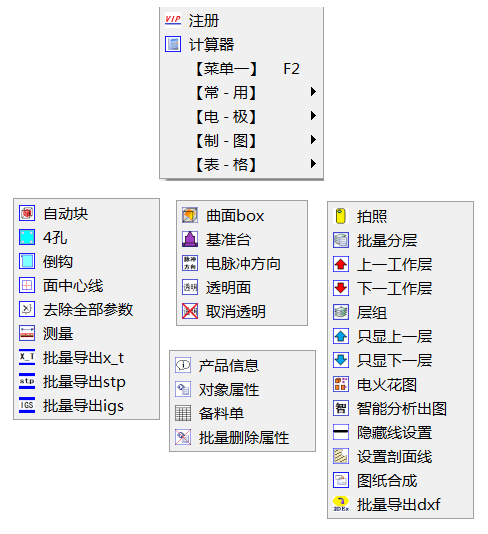
Task: Expand the arrow beside 【电 - 极】
Action: (313, 116)
